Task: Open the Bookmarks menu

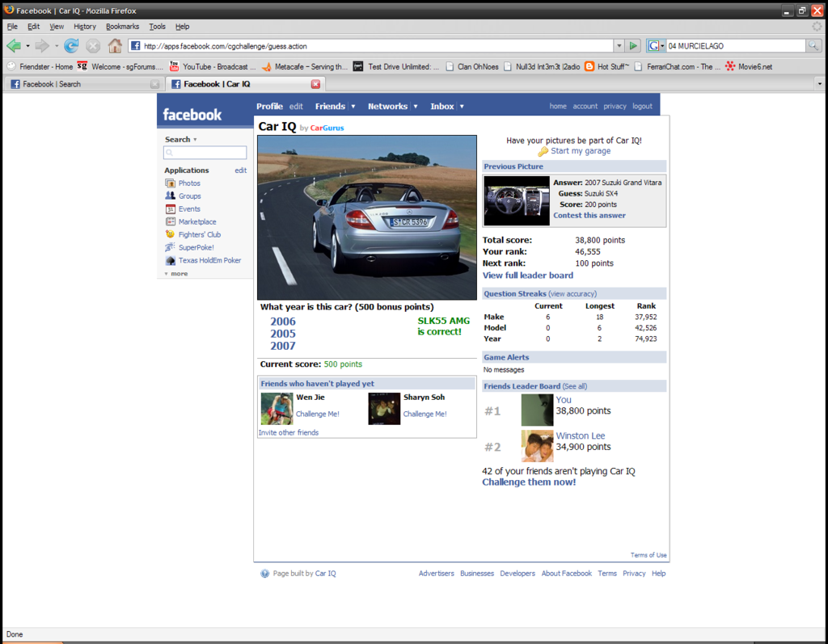Action: [x=122, y=27]
